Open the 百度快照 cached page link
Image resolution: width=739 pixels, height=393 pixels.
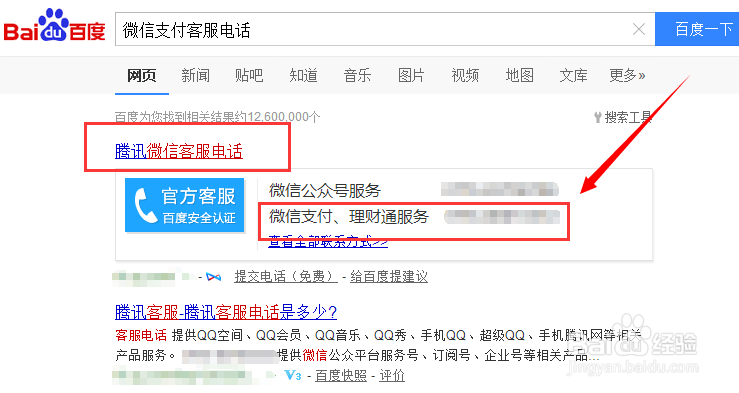(x=341, y=376)
